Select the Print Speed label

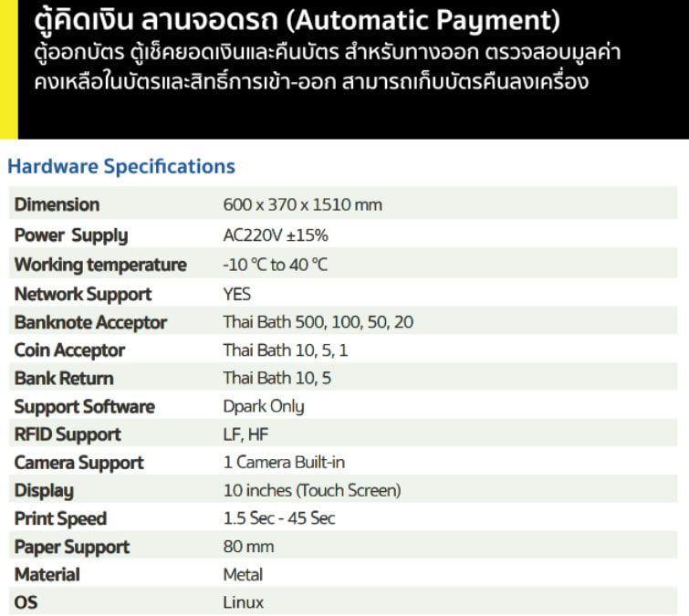coord(60,518)
